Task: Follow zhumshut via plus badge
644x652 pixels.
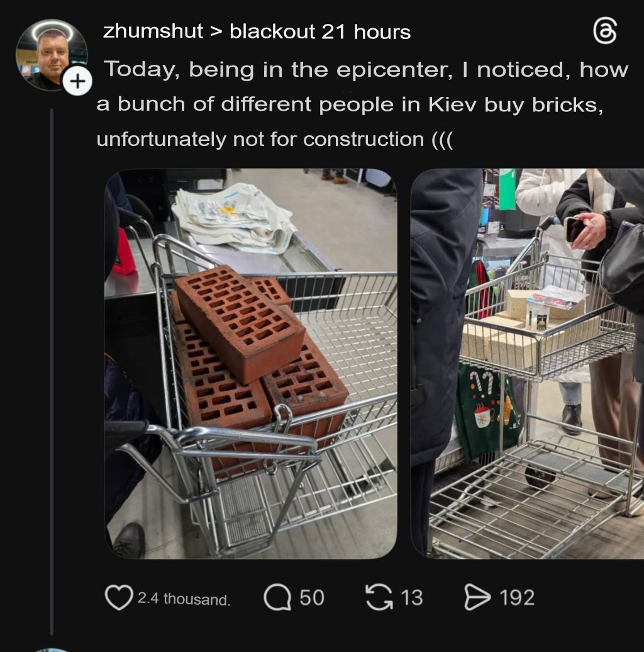Action: click(77, 81)
